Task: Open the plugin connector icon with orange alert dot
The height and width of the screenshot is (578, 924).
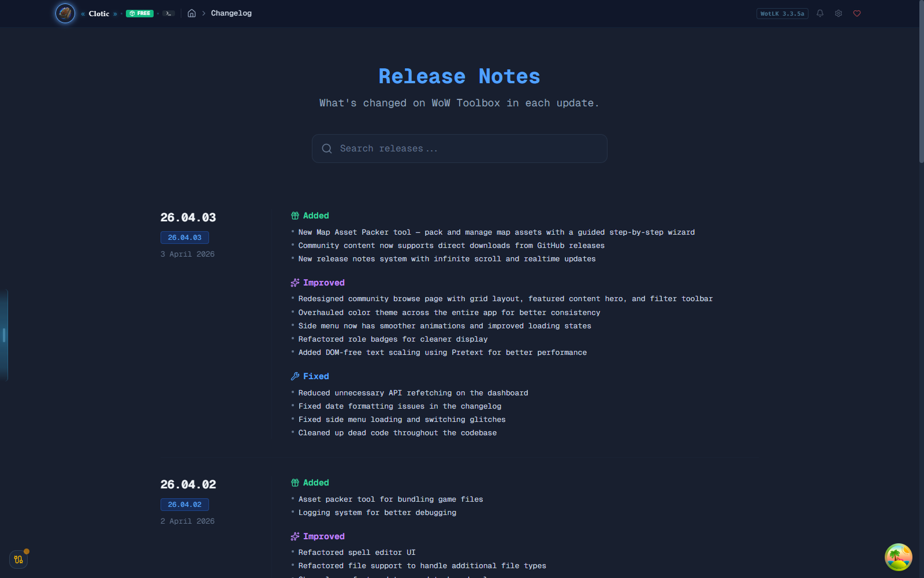Action: [18, 559]
